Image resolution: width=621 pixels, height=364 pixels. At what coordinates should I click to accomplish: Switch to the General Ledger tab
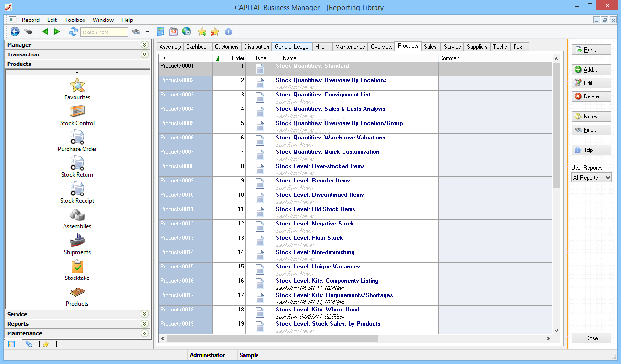(x=292, y=47)
